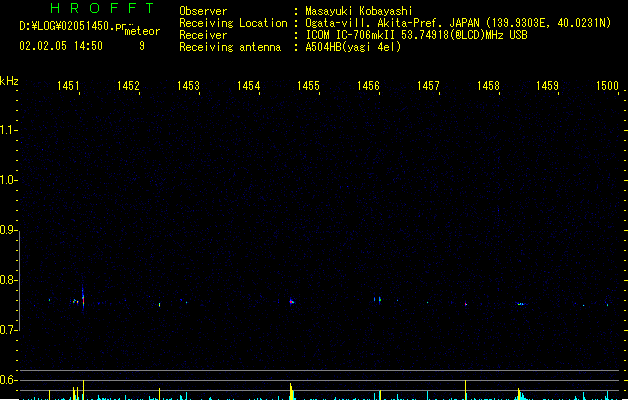629x400 pixels.
Task: Click the meteor count value 9
Action: point(142,46)
